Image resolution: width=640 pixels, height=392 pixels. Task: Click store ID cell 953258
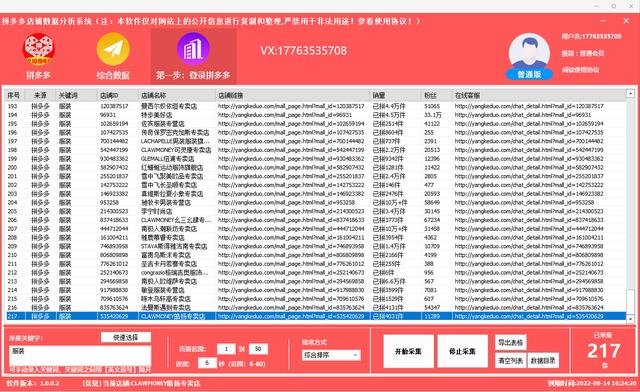109,203
